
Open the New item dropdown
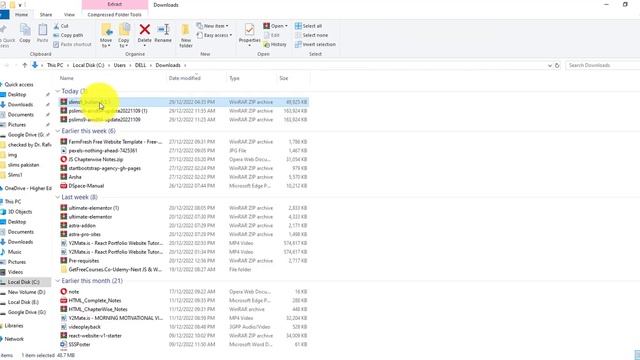[212, 26]
